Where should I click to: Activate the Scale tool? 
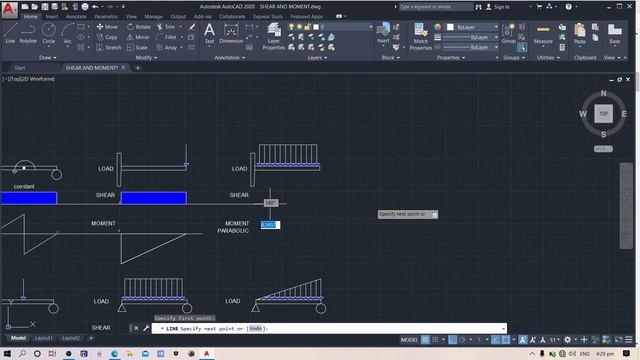(x=137, y=47)
